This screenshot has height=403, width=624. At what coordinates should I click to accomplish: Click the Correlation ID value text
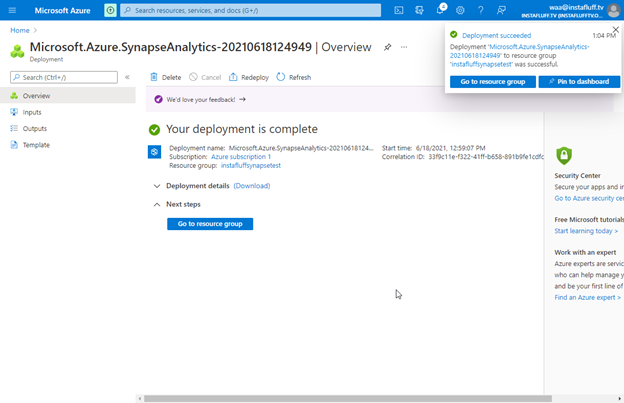click(x=486, y=157)
